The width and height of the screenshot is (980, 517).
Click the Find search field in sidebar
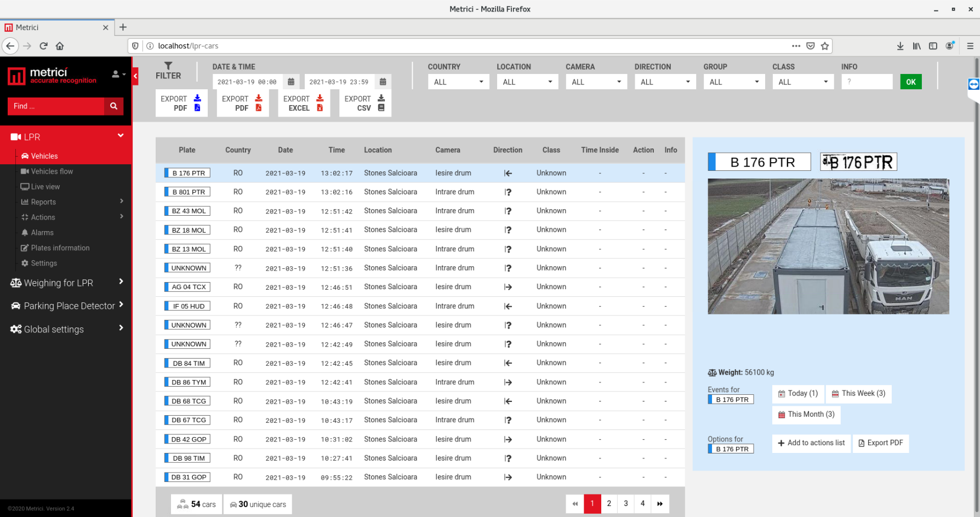pyautogui.click(x=56, y=106)
